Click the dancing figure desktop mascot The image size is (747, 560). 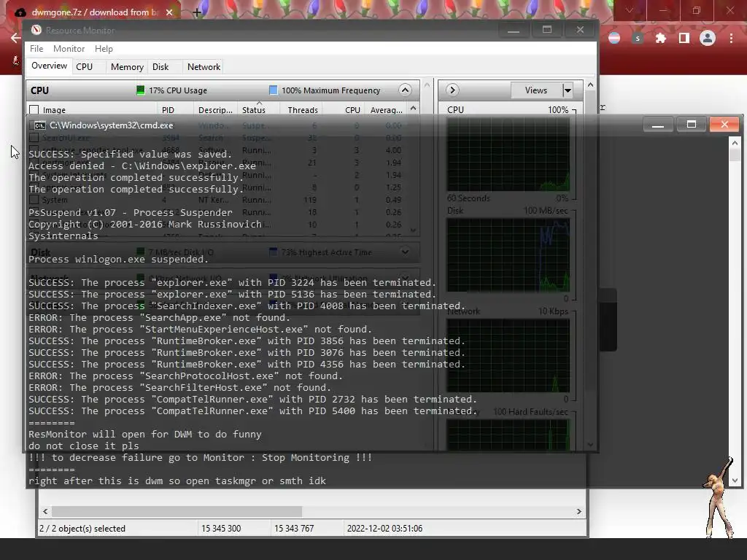719,497
